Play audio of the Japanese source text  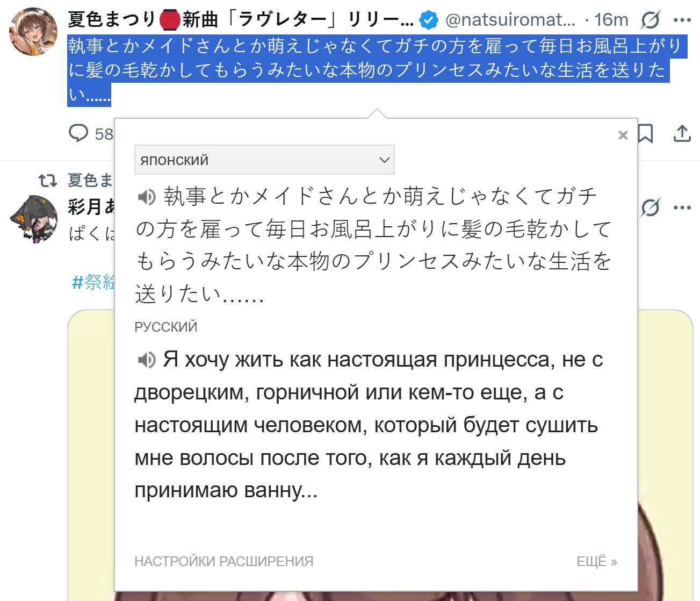tap(146, 197)
